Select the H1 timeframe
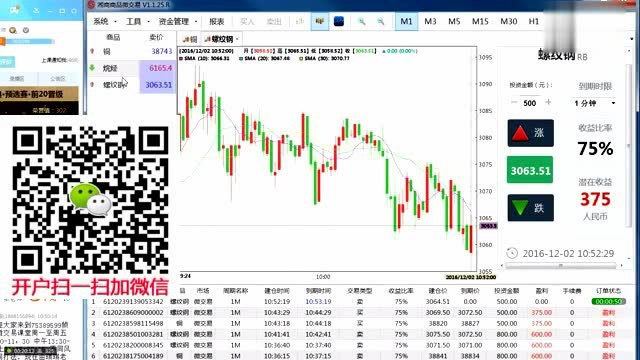640x360 pixels. pos(533,21)
